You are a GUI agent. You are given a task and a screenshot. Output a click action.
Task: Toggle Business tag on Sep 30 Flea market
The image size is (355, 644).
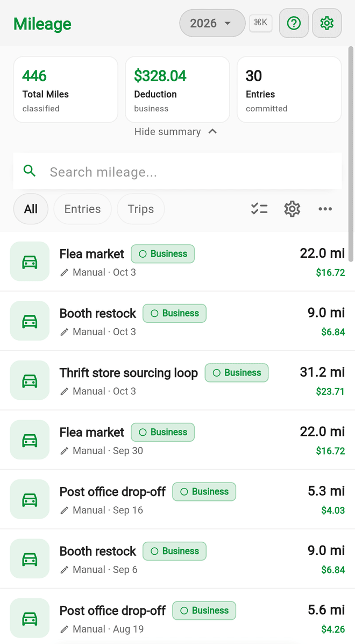point(162,432)
